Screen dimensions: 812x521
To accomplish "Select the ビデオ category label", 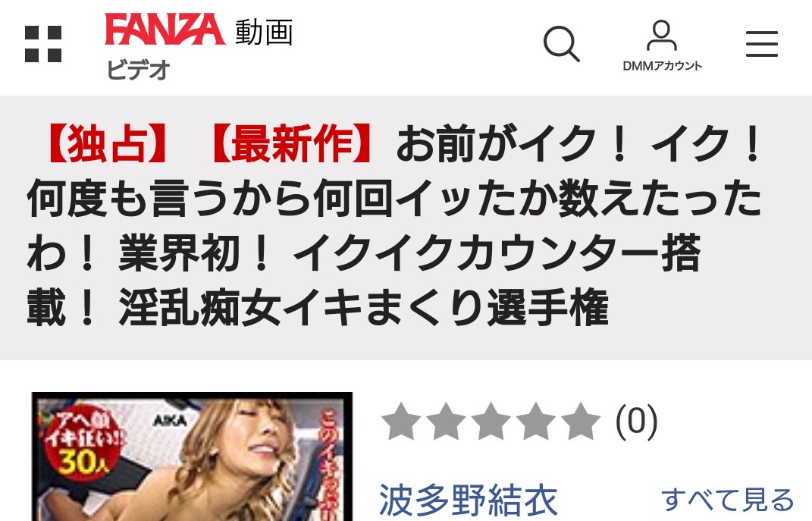I will (138, 70).
